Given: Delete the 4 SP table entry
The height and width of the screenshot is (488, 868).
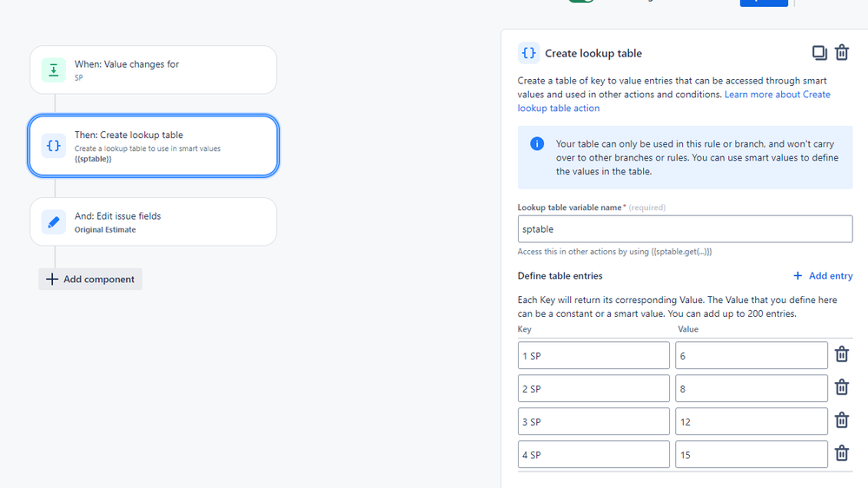Looking at the screenshot, I should click(841, 453).
